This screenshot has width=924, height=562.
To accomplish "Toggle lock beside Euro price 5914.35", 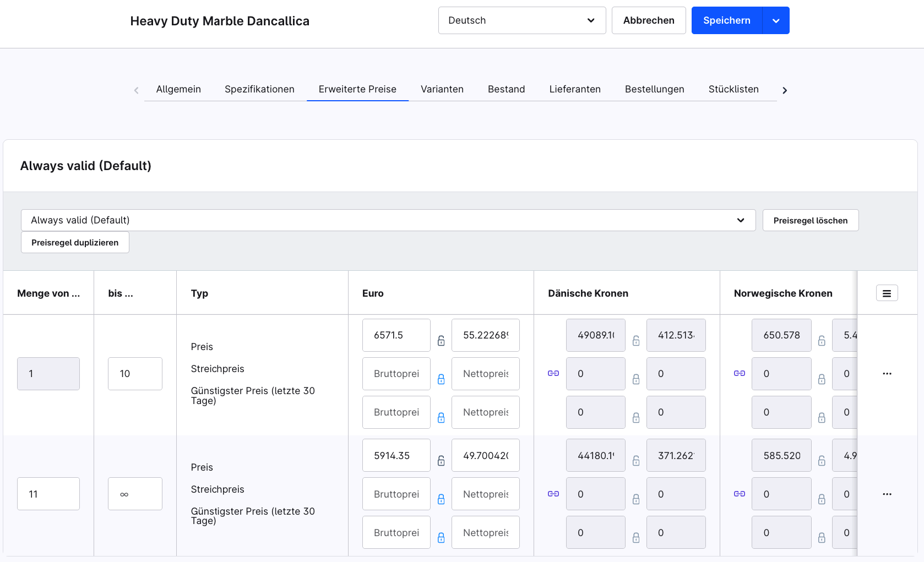I will coord(441,461).
